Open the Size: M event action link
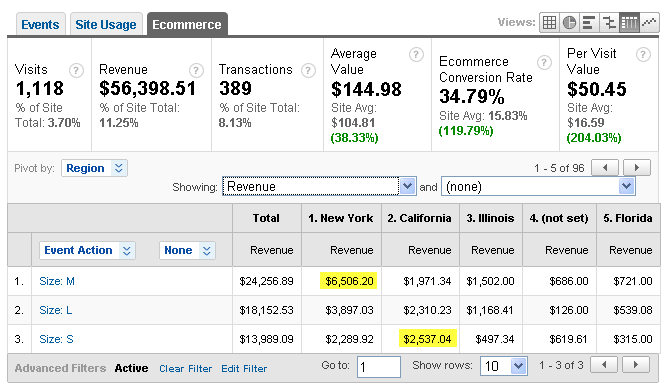665x386 pixels. [x=57, y=281]
